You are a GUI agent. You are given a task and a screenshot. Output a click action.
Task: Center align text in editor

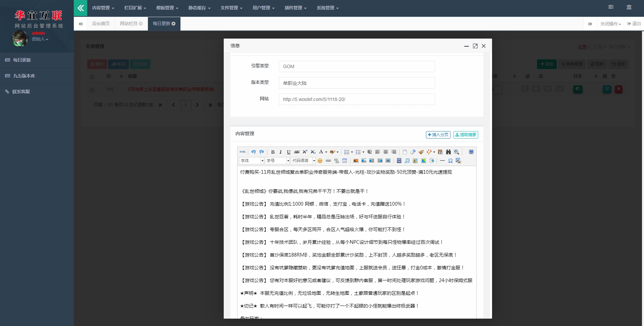(386, 152)
